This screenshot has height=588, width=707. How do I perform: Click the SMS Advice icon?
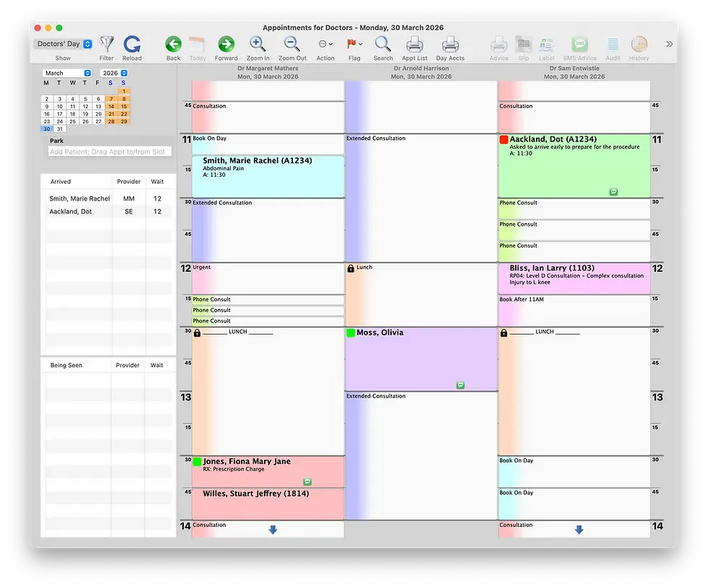[x=580, y=44]
